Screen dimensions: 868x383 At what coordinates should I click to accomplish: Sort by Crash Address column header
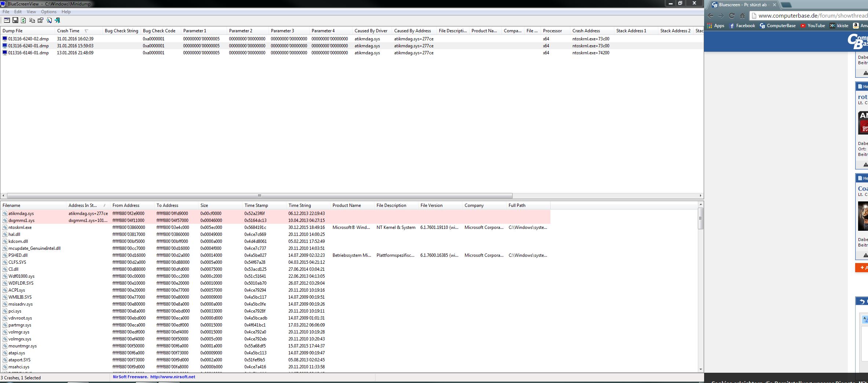point(592,31)
